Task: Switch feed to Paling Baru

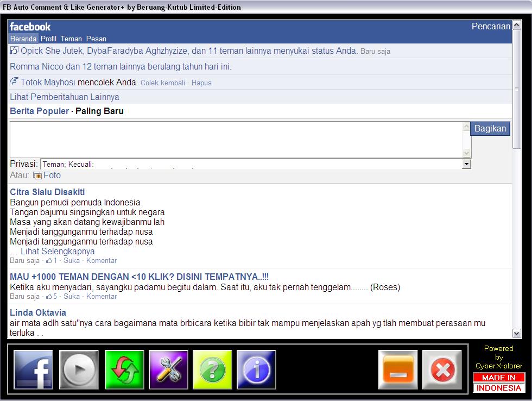Action: pyautogui.click(x=99, y=111)
